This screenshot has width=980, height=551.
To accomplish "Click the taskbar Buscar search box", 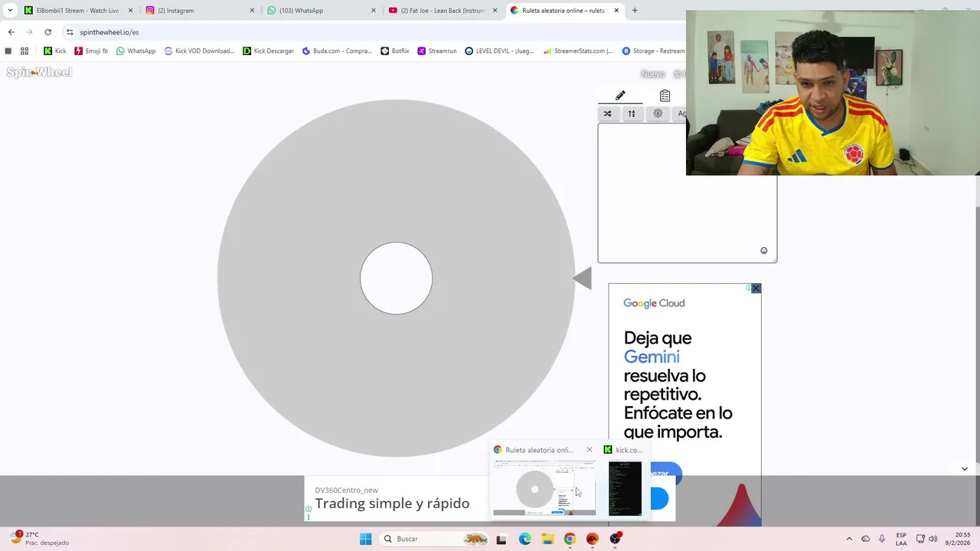I will point(433,539).
